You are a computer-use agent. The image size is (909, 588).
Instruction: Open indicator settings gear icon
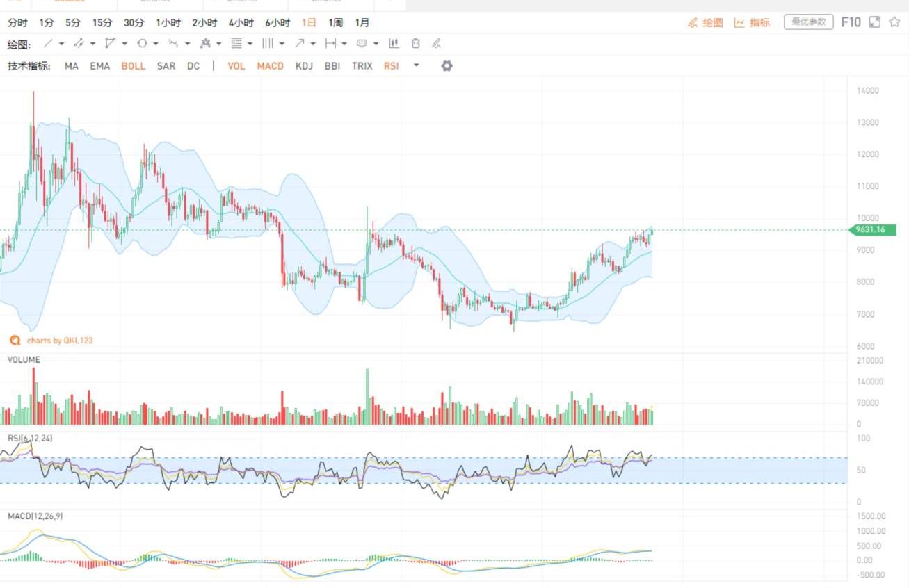click(447, 66)
